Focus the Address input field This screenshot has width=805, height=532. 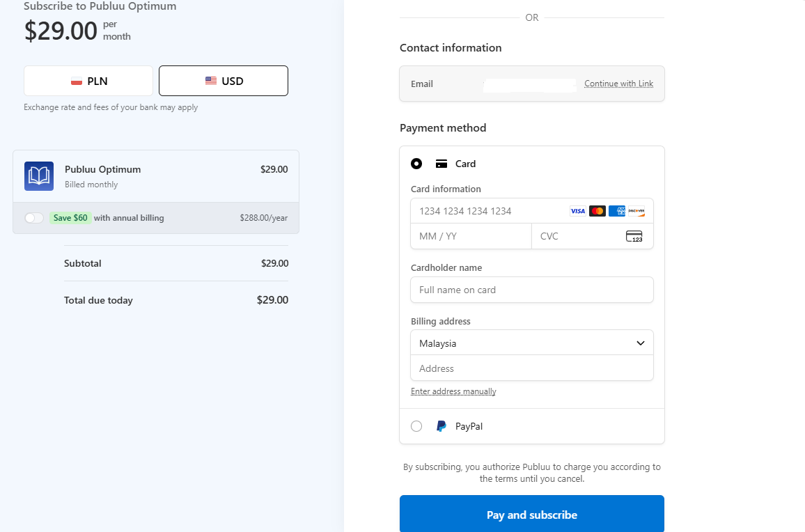tap(532, 368)
